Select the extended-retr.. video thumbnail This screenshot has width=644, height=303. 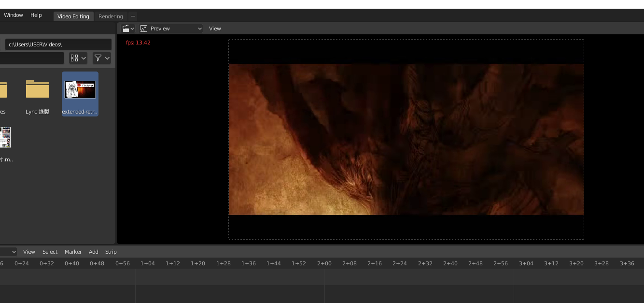pyautogui.click(x=80, y=94)
